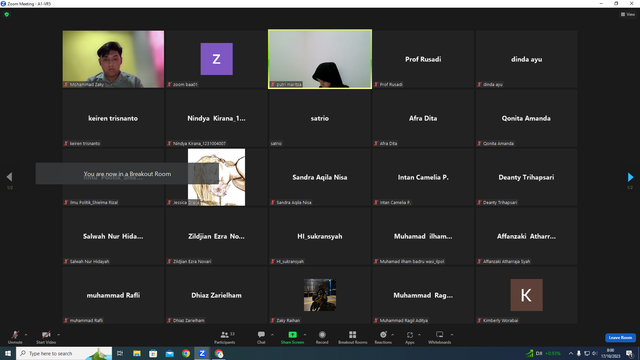Open the first Google Chrome taskbar icon
The width and height of the screenshot is (640, 360).
pos(186,353)
